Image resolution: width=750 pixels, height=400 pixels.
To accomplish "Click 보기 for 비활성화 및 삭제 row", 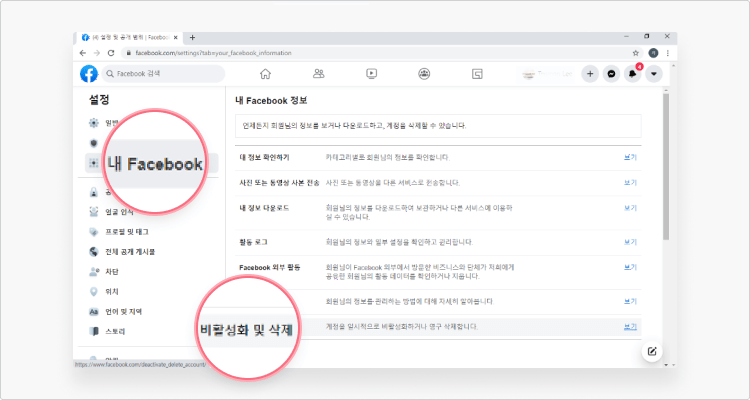I will (x=630, y=327).
